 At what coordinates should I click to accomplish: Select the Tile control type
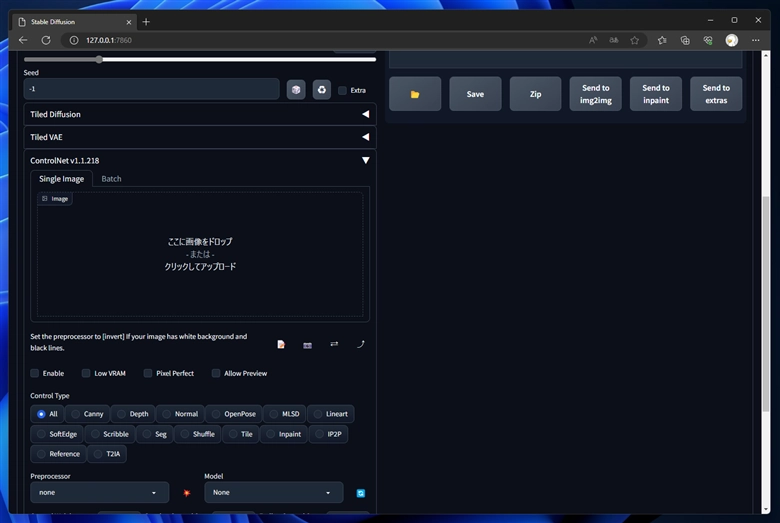click(241, 434)
